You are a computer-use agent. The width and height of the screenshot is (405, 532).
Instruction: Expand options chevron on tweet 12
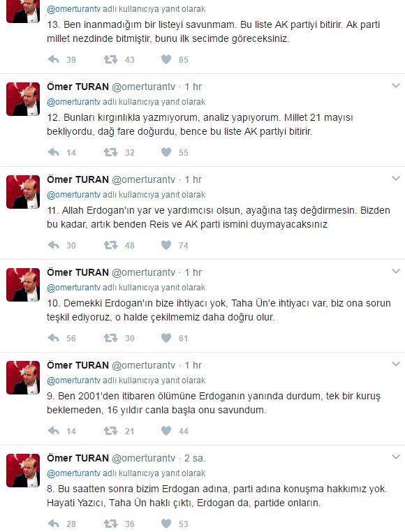coord(396,85)
